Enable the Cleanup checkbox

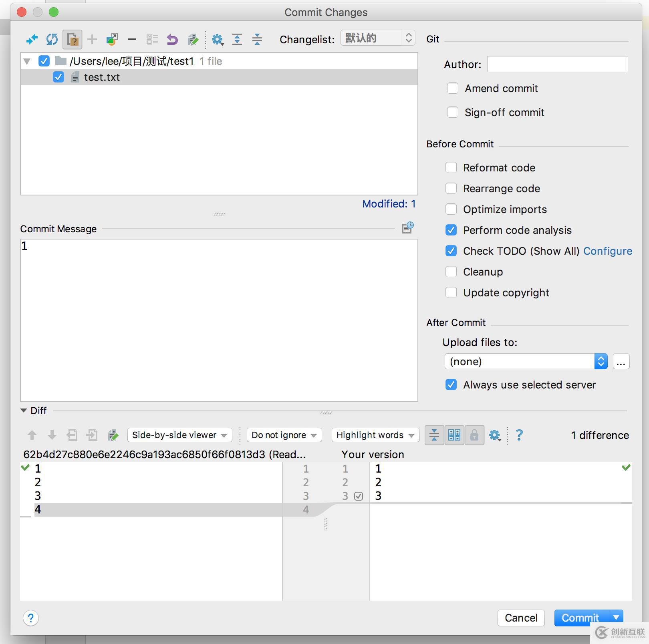pos(451,272)
